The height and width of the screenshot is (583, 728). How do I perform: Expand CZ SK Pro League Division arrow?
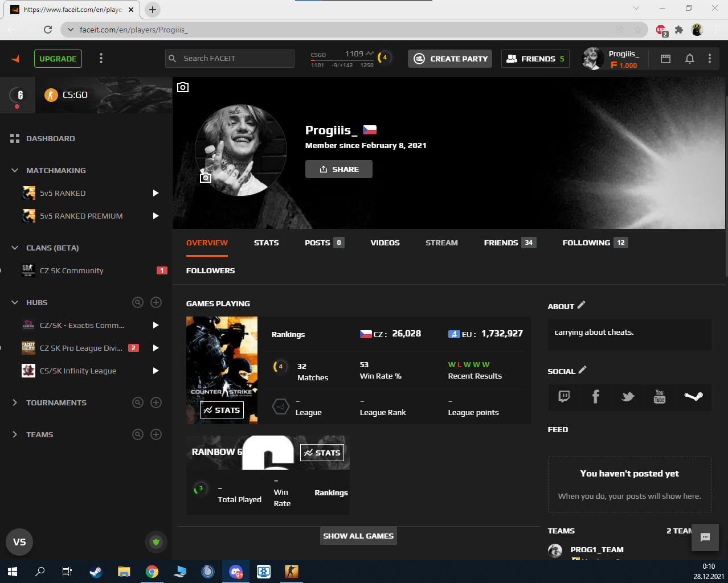click(156, 348)
